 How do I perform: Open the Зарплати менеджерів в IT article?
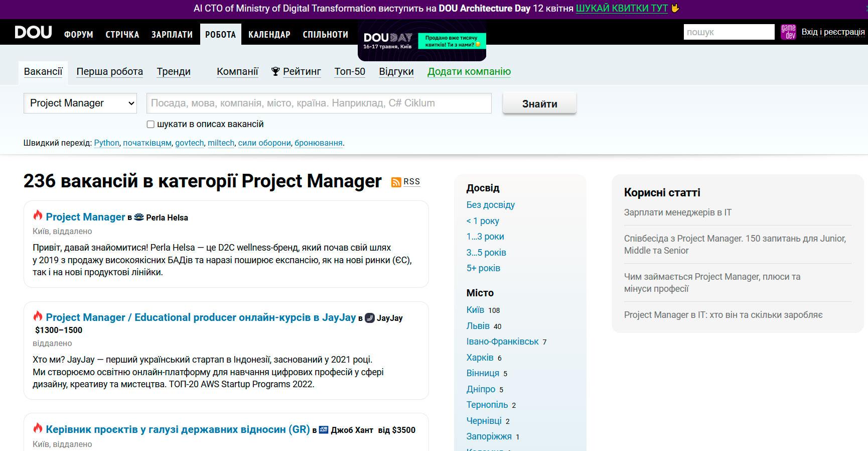click(x=678, y=212)
